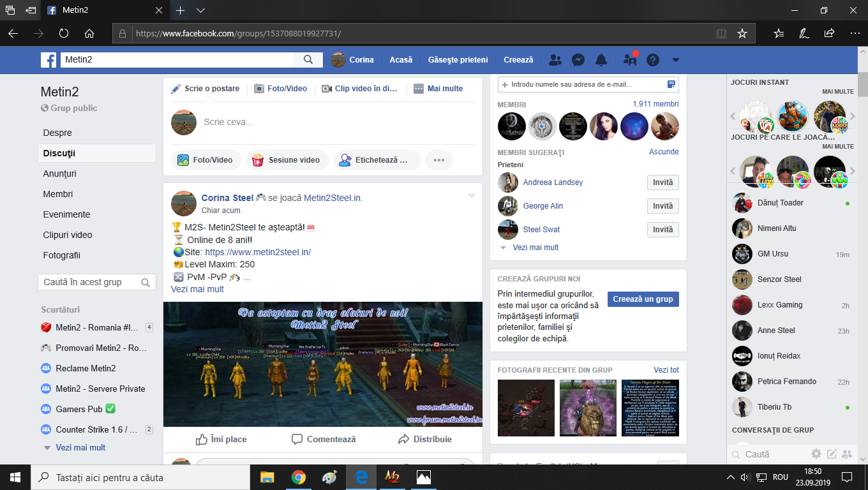Open the metin2steel.in site link
This screenshot has height=490, width=868.
coord(258,252)
